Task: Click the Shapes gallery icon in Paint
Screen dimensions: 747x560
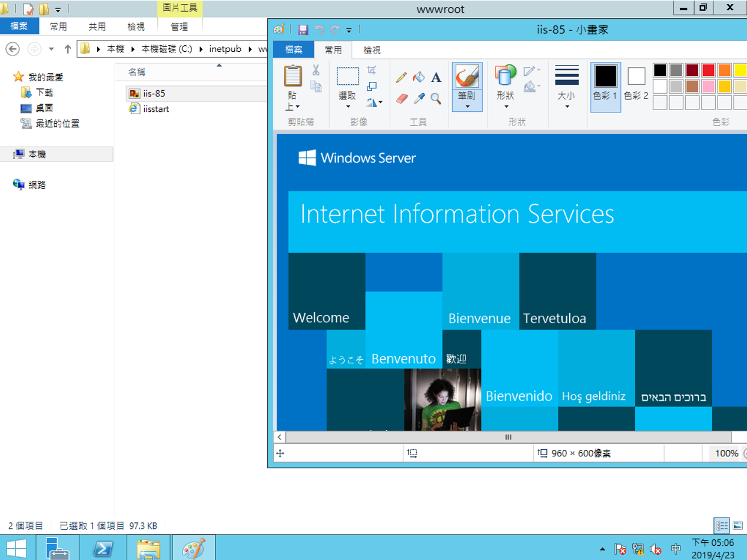Action: [505, 76]
